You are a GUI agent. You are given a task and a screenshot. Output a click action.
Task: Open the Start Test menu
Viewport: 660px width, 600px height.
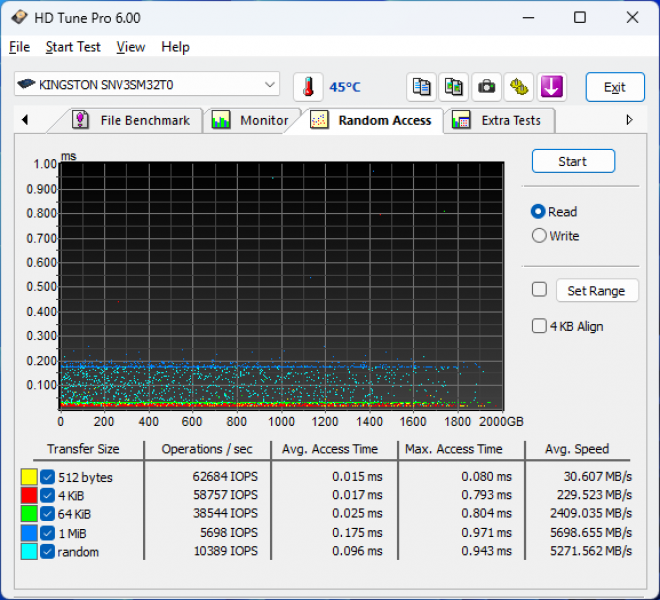[73, 47]
